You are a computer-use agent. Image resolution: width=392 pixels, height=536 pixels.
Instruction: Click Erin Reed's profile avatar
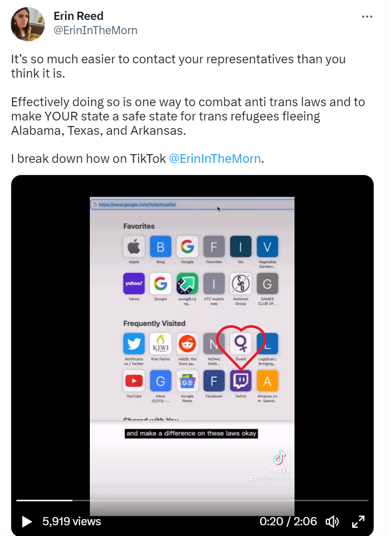pyautogui.click(x=28, y=24)
